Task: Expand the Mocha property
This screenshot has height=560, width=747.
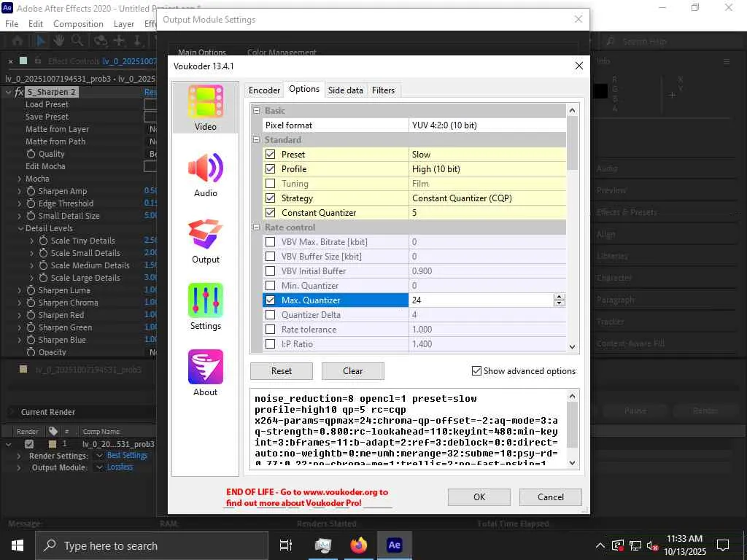Action: 20,179
